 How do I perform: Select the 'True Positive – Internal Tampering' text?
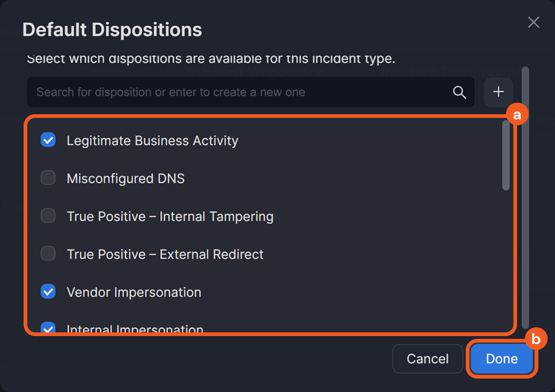(170, 216)
